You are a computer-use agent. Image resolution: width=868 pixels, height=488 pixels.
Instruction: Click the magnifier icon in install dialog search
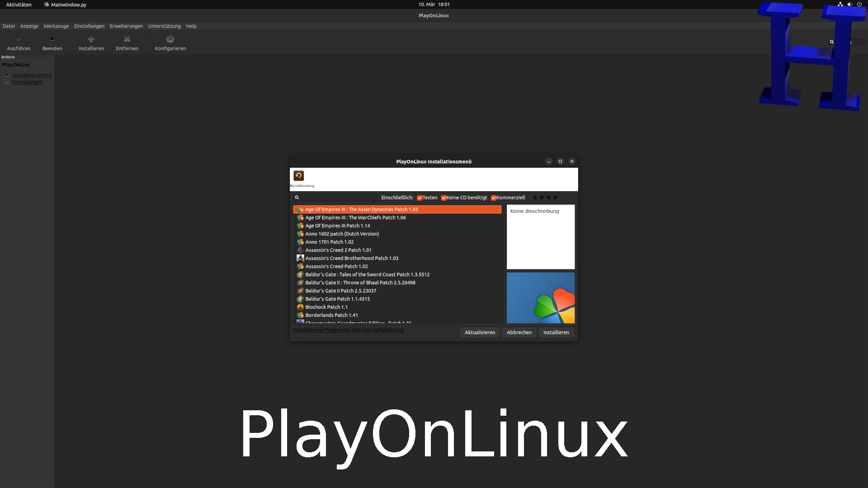(297, 197)
